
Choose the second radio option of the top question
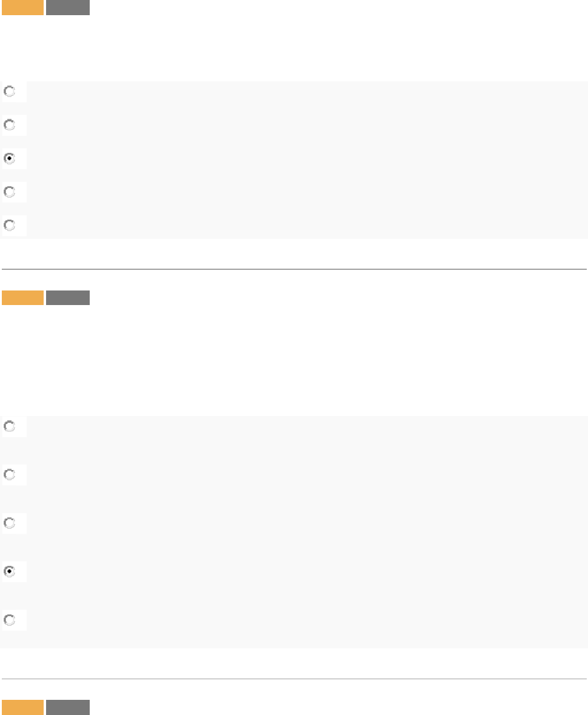pos(10,126)
